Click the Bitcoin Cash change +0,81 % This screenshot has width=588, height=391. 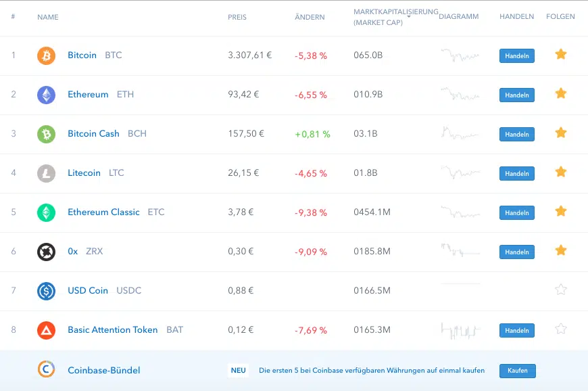(x=312, y=135)
